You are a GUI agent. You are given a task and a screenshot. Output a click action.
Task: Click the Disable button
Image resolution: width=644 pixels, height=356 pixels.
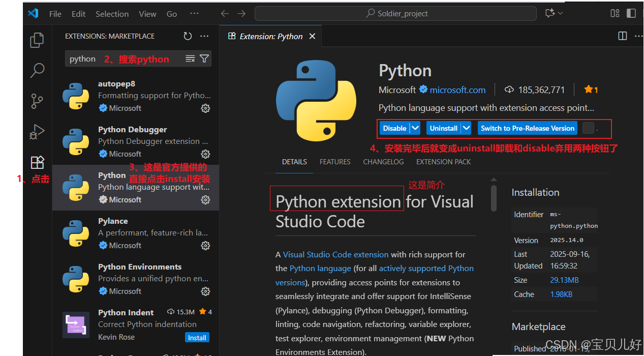(x=395, y=128)
